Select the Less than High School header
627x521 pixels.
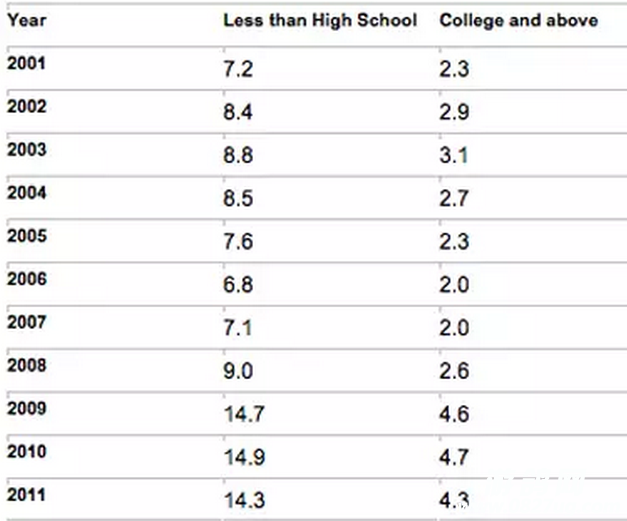click(x=320, y=20)
